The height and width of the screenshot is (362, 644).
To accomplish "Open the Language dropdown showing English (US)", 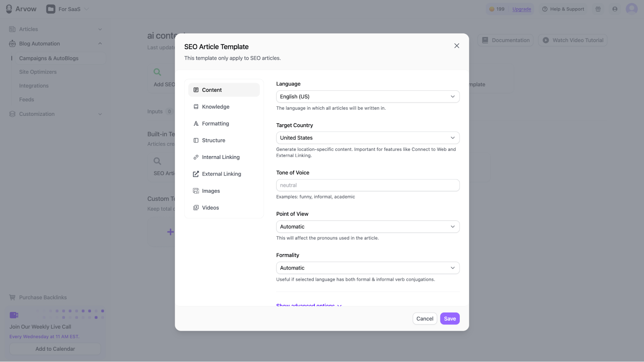I will (x=367, y=97).
